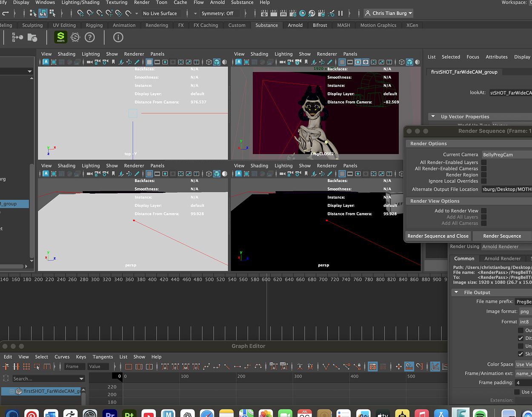This screenshot has height=417, width=532.
Task: Enable Add to Render View checkbox
Action: tap(483, 211)
